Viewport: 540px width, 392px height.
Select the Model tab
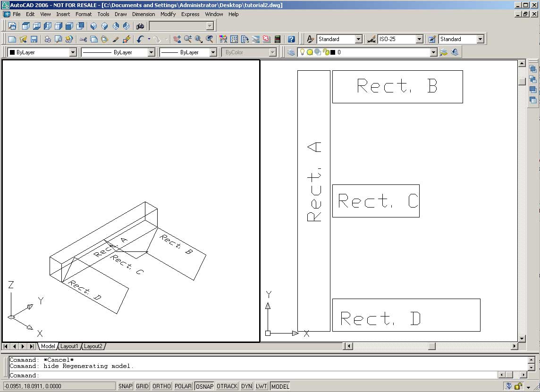48,346
